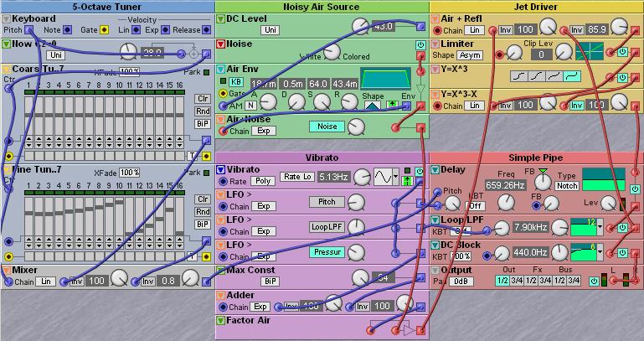Screen dimensions: 644x341
Task: Collapse the Keyboard module with its triangle
Action: pos(7,19)
